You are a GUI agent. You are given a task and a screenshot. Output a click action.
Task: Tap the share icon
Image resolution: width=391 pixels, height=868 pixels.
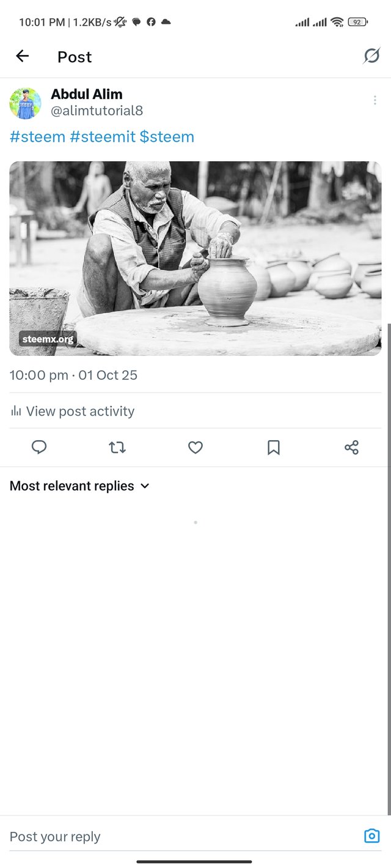[x=351, y=447]
